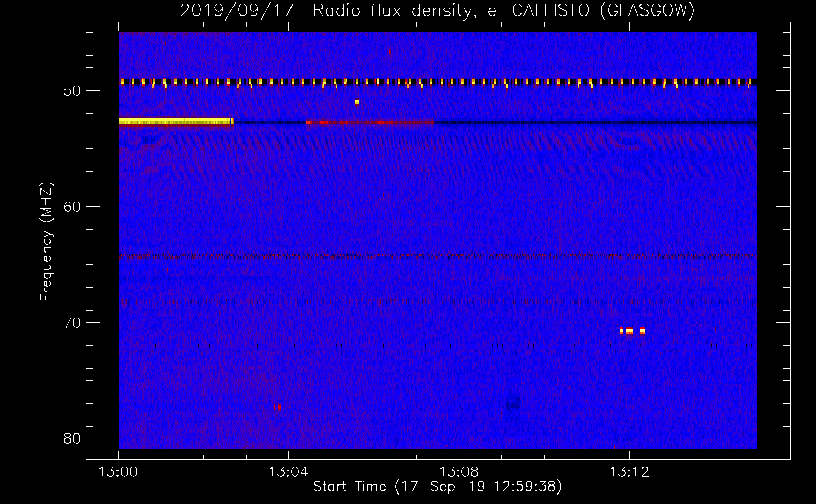Click the 13:12 time tick label

pos(629,472)
